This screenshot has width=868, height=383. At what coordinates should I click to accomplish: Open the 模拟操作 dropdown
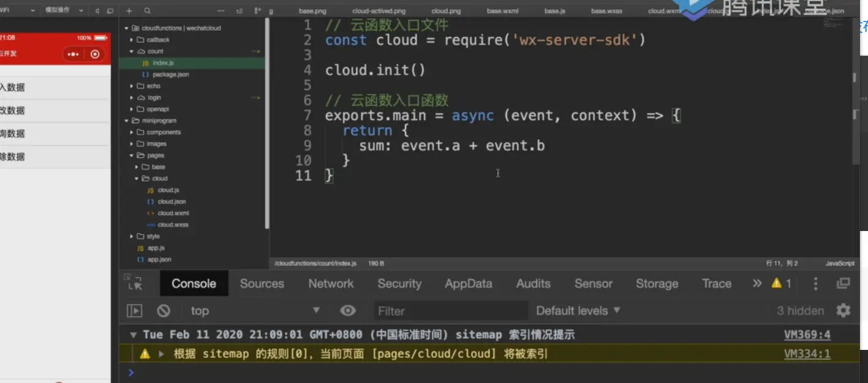[x=64, y=10]
